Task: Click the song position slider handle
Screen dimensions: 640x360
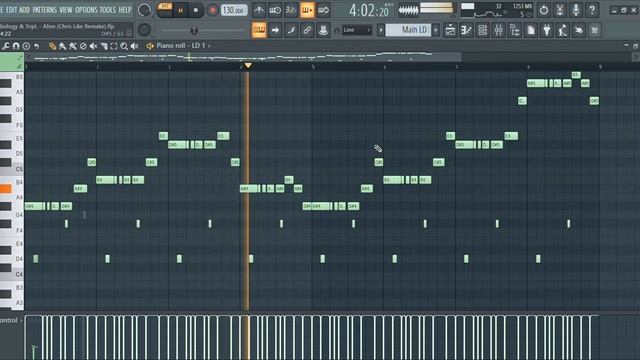Action: [x=194, y=30]
